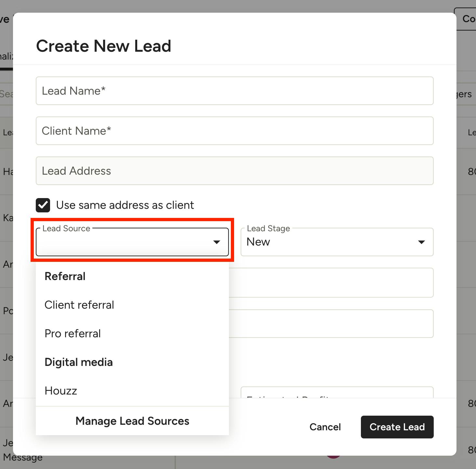Pick Houzz as the lead source
The height and width of the screenshot is (469, 476).
[x=61, y=391]
